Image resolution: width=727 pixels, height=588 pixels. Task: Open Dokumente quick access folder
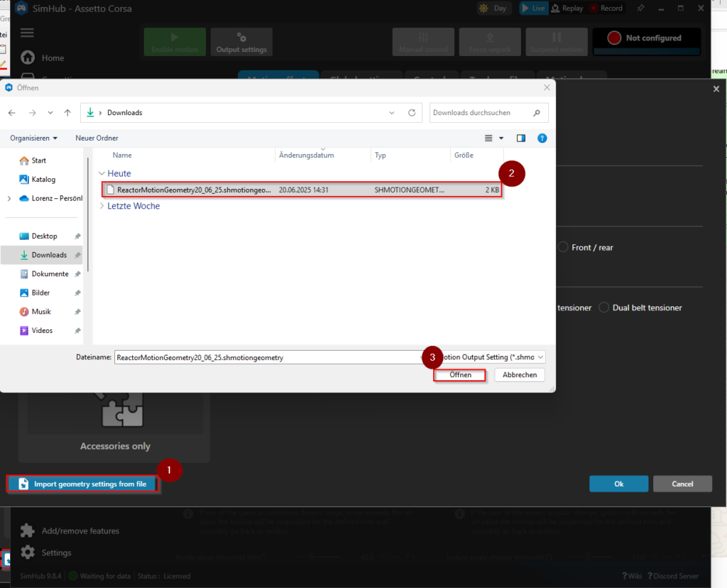pyautogui.click(x=44, y=274)
